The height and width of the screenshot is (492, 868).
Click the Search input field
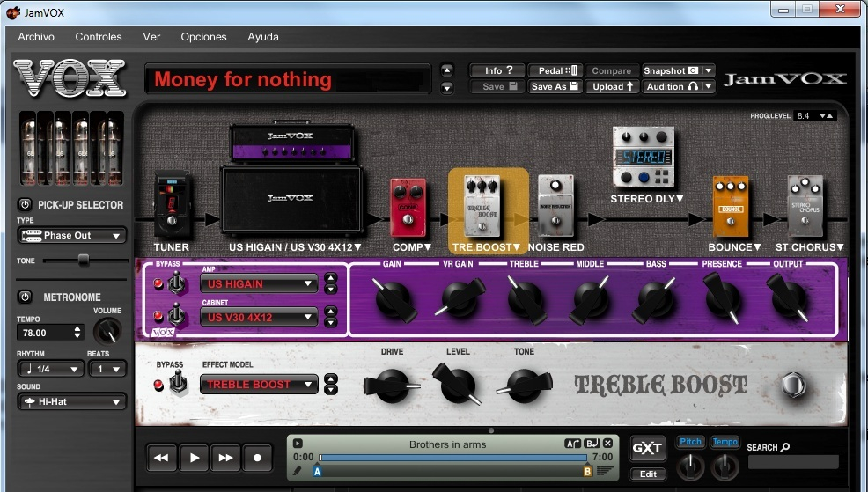[793, 462]
